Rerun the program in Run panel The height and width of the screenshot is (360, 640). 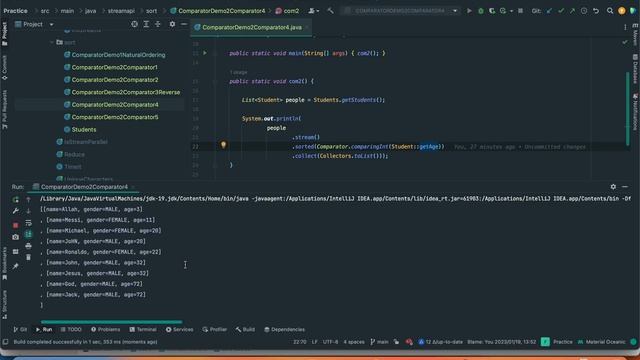click(x=16, y=200)
